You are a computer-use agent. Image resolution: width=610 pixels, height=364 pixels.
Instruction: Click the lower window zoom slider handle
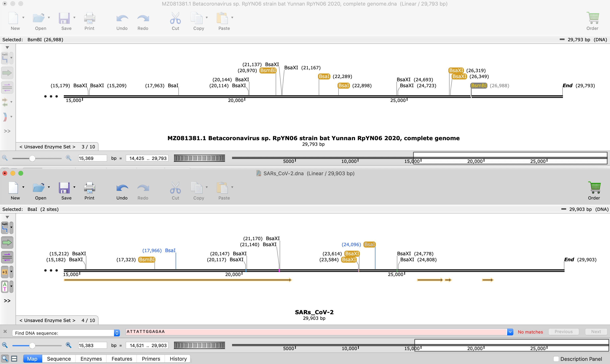point(32,345)
